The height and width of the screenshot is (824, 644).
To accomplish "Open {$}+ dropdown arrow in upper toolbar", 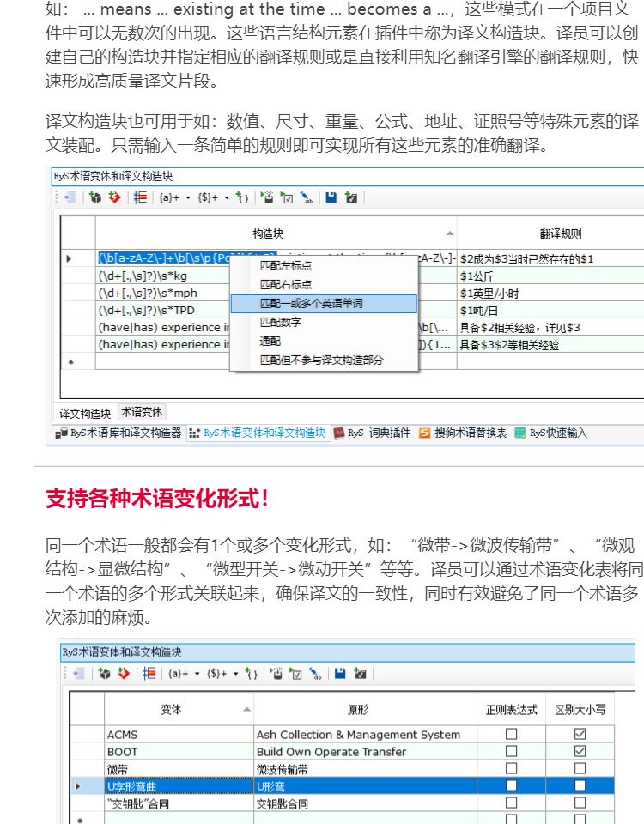I will click(x=227, y=198).
